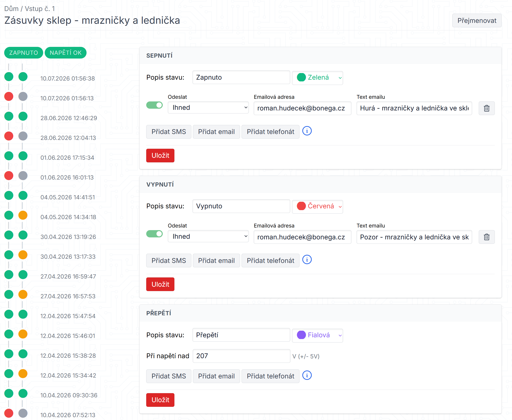Screen dimensions: 512x420
Task: Focus the voltage threshold field showing 207
Action: [241, 356]
